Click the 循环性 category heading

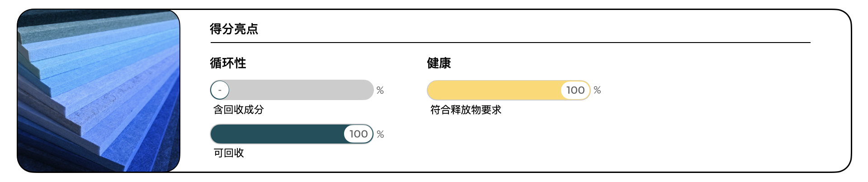228,63
